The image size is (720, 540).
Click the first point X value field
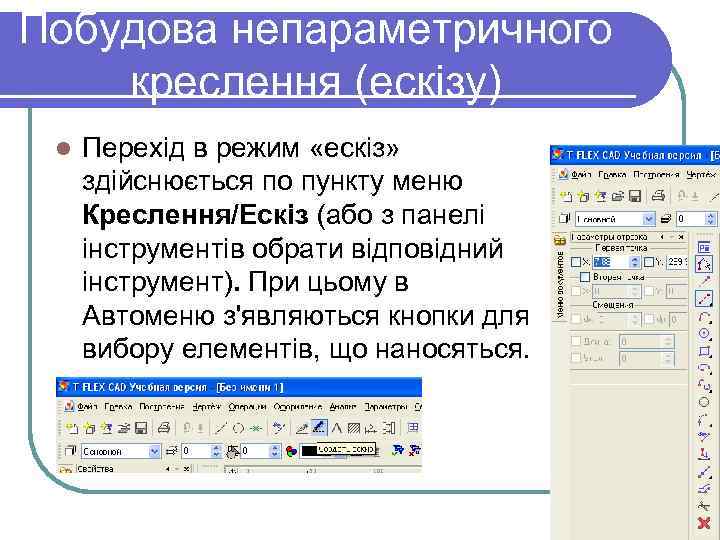pos(611,262)
